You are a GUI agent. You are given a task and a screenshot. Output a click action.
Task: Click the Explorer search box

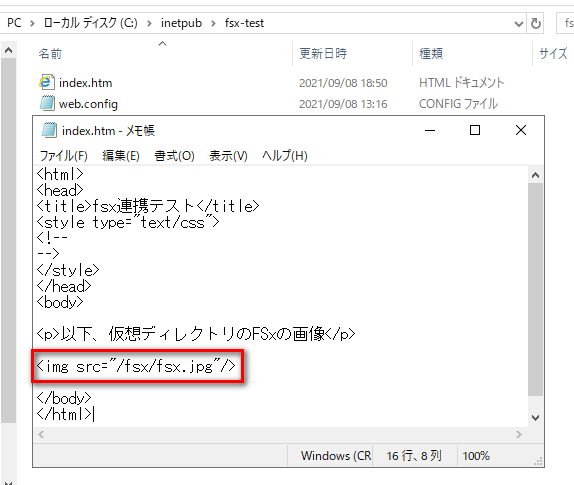point(565,23)
